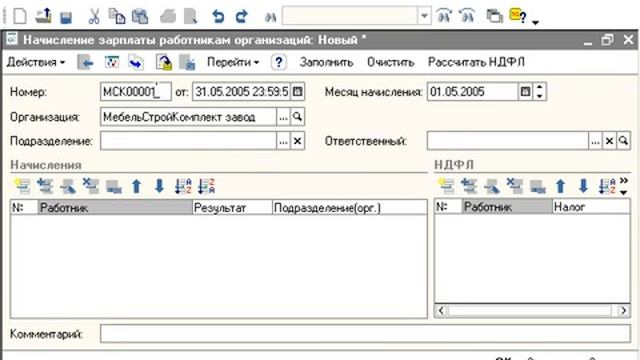
Task: Save using the floppy disk icon
Action: 66,17
